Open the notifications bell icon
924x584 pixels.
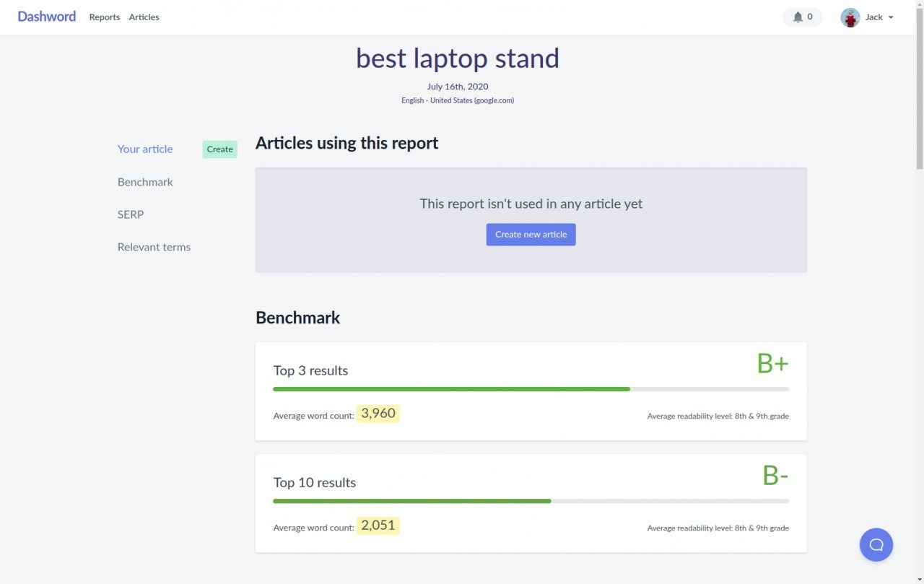(798, 17)
